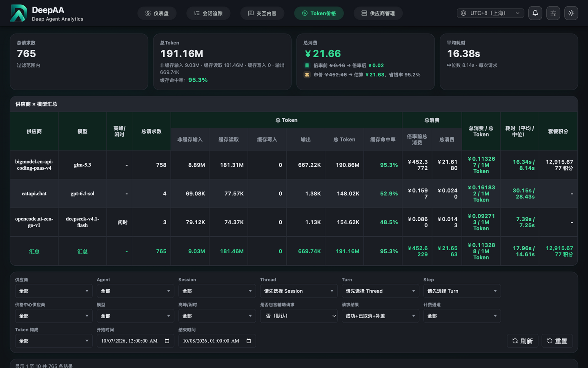
Task: Open the Step dropdown 请先选择 Turn
Action: pyautogui.click(x=462, y=291)
